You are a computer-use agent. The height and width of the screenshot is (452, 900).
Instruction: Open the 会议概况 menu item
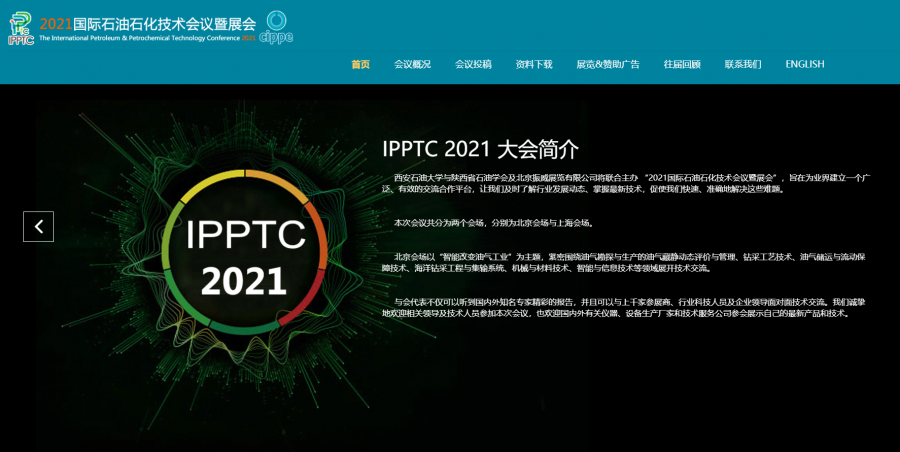(x=412, y=64)
